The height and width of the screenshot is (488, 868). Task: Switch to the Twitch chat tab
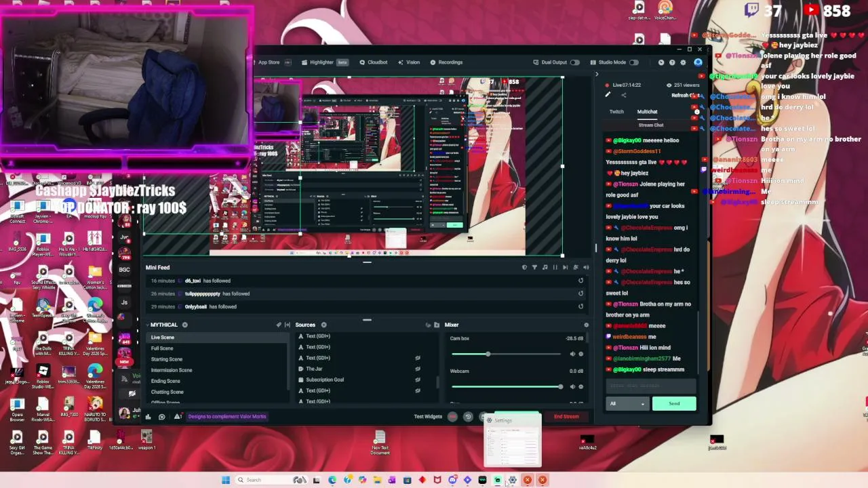(x=616, y=112)
